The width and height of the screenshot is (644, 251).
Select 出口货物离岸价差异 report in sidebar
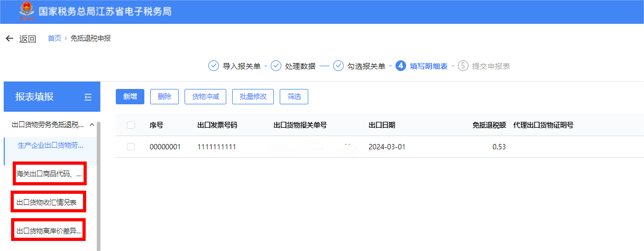tap(49, 231)
